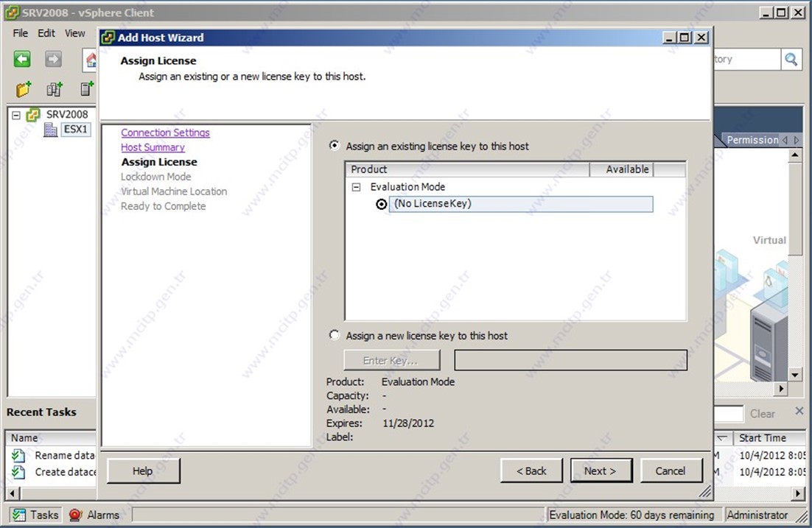Click the Add Host Wizard title icon
Viewport: 812px width, 528px height.
point(108,38)
